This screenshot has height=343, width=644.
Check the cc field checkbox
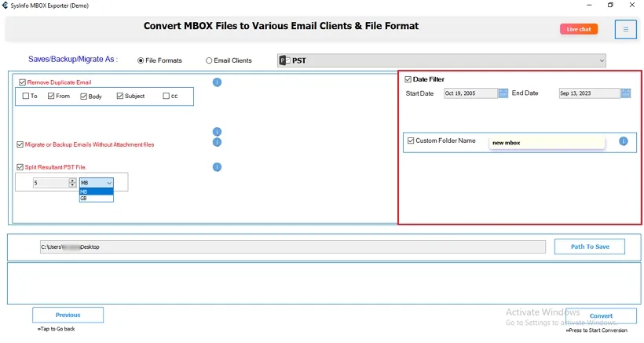166,96
